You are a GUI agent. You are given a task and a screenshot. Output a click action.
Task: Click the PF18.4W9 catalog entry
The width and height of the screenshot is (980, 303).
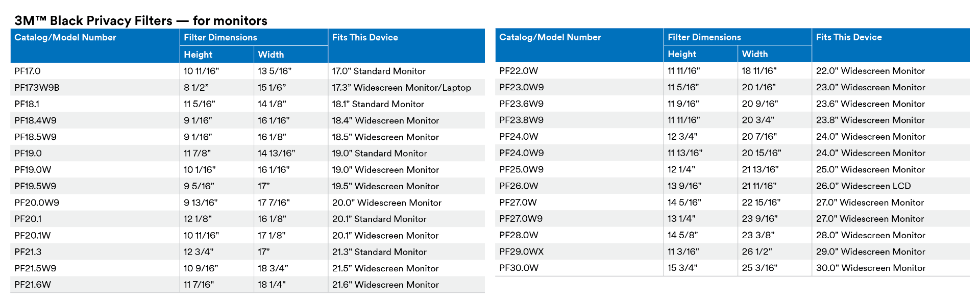(35, 120)
